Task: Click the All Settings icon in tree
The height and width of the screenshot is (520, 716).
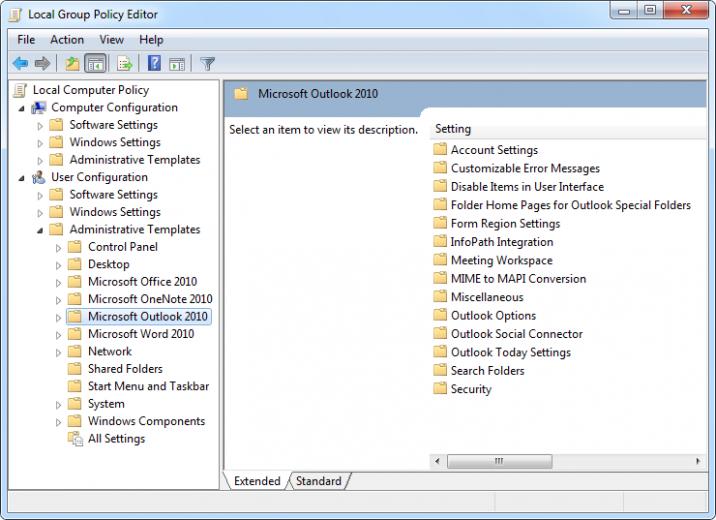Action: (x=75, y=438)
